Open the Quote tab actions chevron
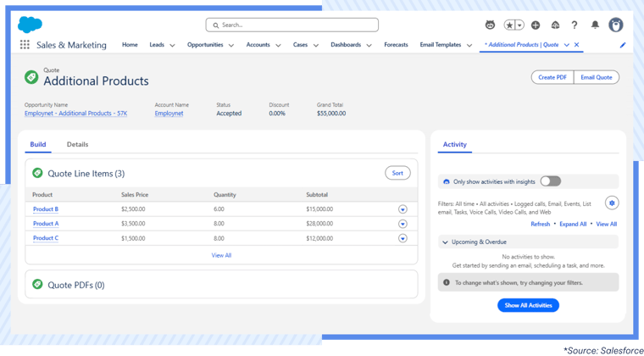 [567, 45]
